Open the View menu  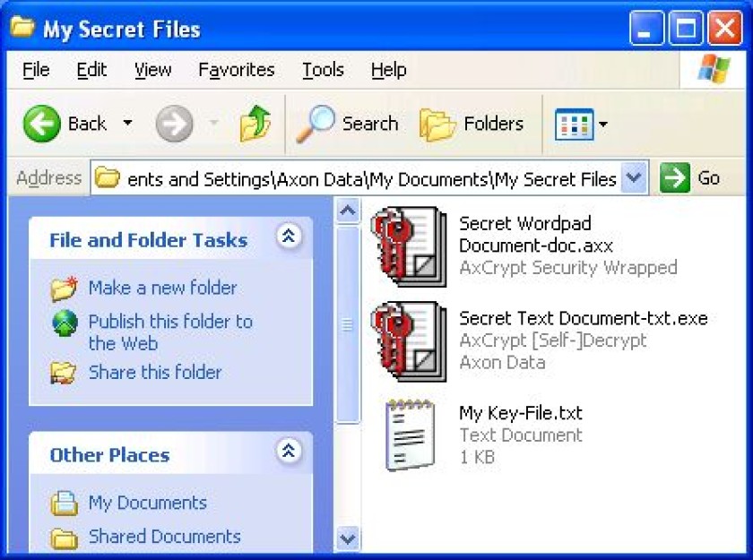[x=152, y=70]
